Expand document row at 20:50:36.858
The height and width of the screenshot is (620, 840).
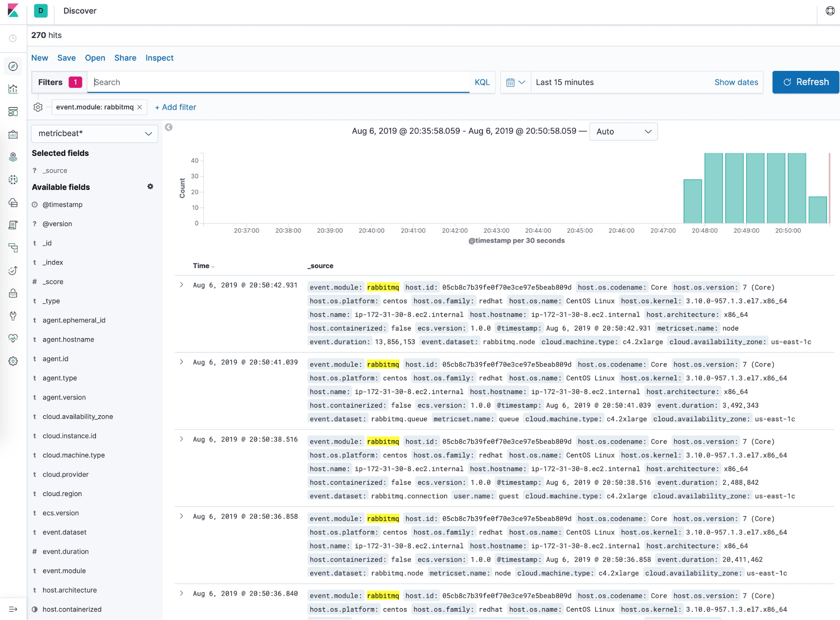182,516
